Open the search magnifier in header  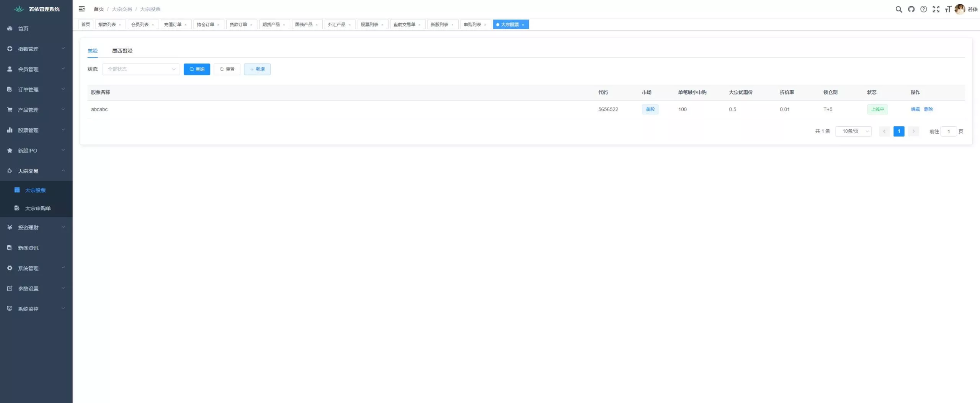point(898,9)
